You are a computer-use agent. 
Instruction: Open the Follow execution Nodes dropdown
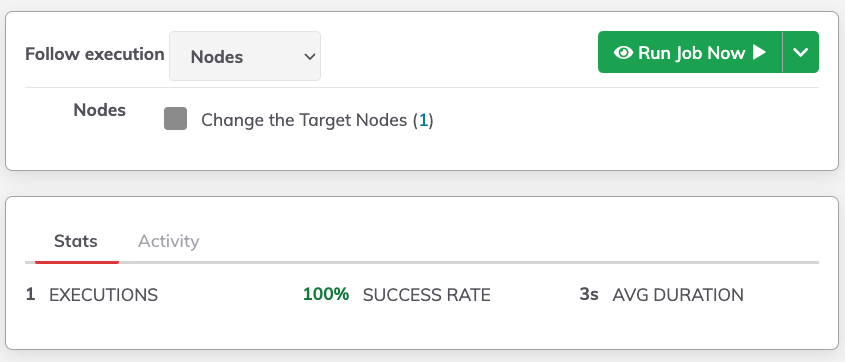pos(245,56)
